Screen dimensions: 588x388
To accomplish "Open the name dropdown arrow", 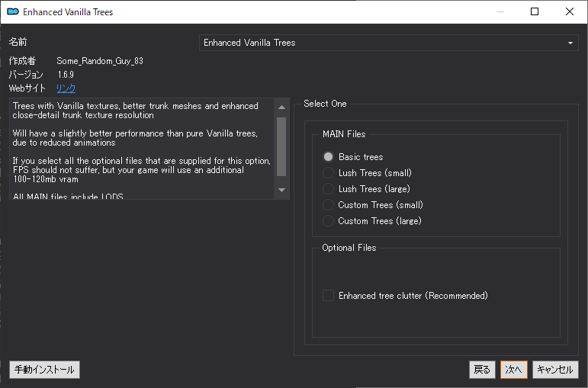I will tap(570, 43).
